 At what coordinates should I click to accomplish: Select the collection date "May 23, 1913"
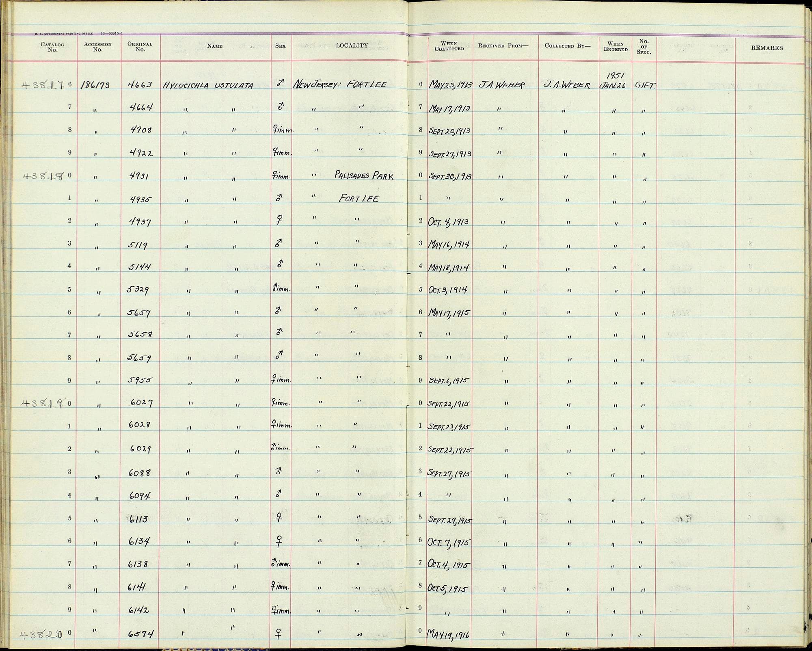[x=450, y=85]
